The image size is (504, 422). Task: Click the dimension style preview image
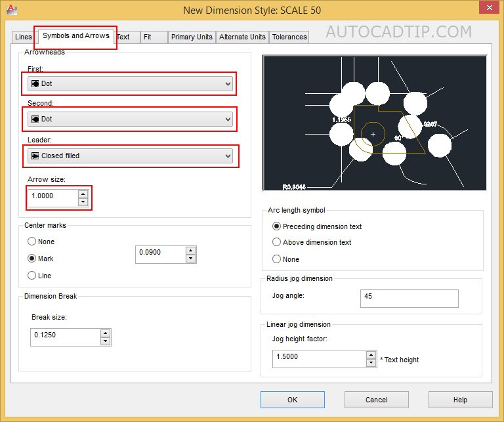tap(375, 123)
